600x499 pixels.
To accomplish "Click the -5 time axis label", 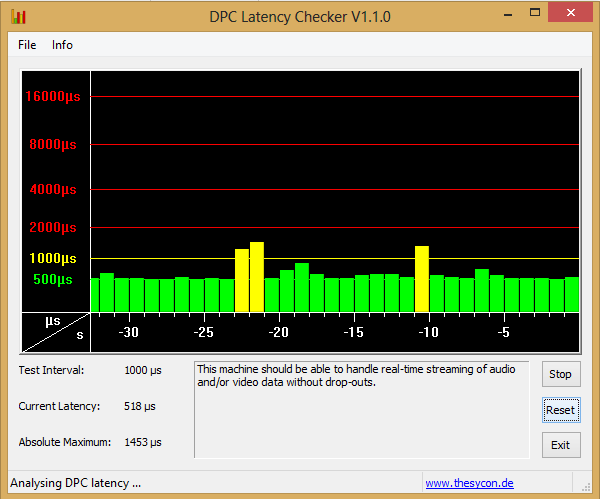I will tap(504, 332).
